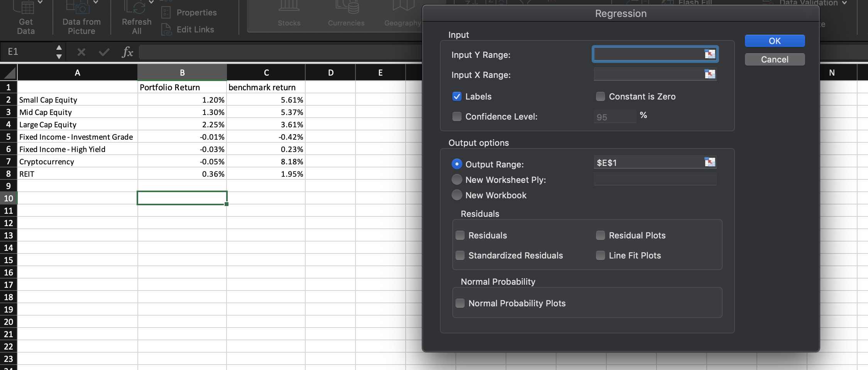
Task: Select the New Workbook output option
Action: (457, 195)
